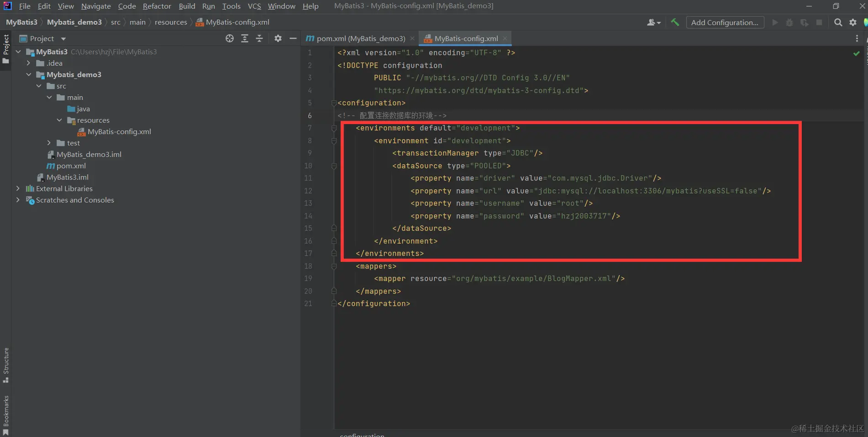Click Mybatis_demo3 breadcrumb in navigation bar
This screenshot has width=868, height=437.
[74, 22]
